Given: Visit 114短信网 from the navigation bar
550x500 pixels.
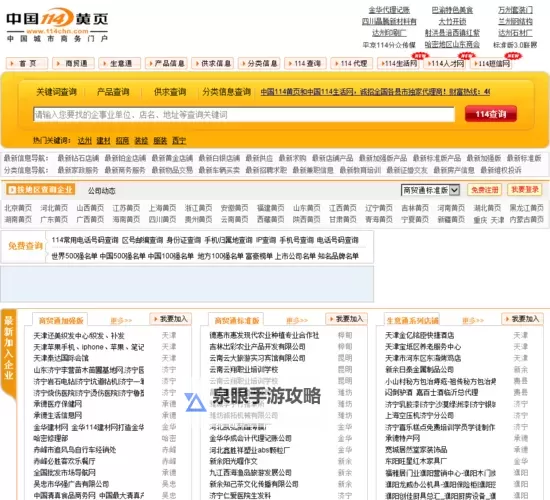Looking at the screenshot, I should coord(491,64).
